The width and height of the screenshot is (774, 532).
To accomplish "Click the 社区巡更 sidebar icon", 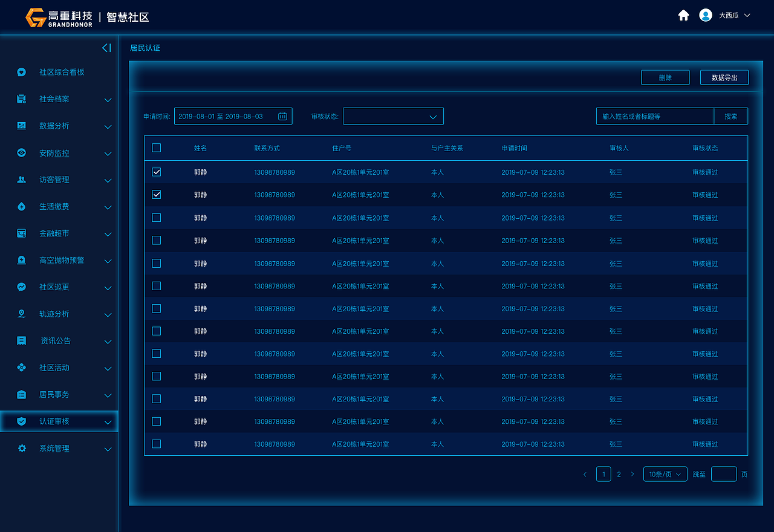I will coord(22,287).
